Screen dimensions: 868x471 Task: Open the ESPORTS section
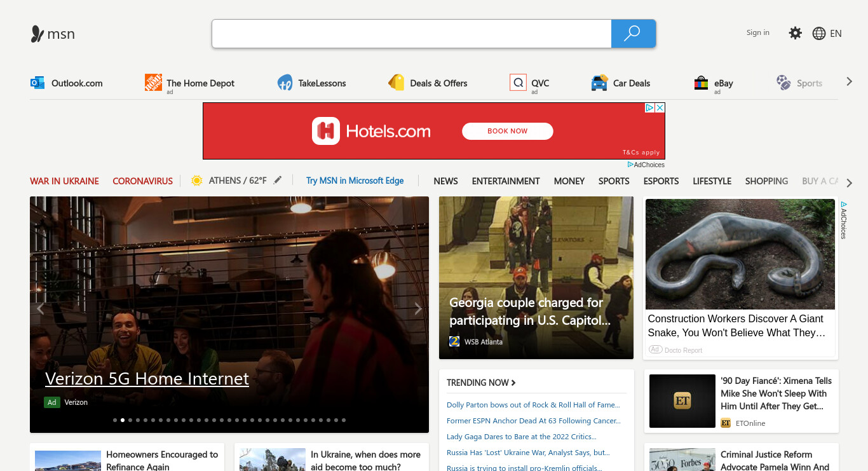coord(661,181)
